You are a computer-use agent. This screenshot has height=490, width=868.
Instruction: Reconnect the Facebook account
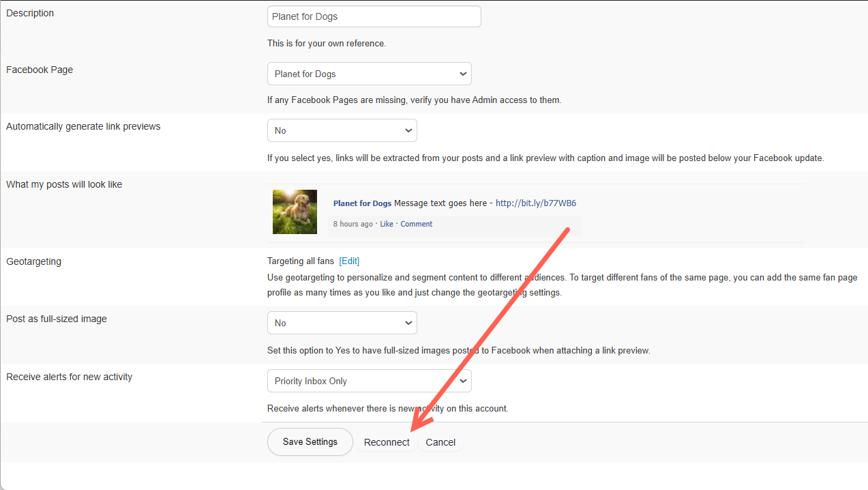coord(387,442)
